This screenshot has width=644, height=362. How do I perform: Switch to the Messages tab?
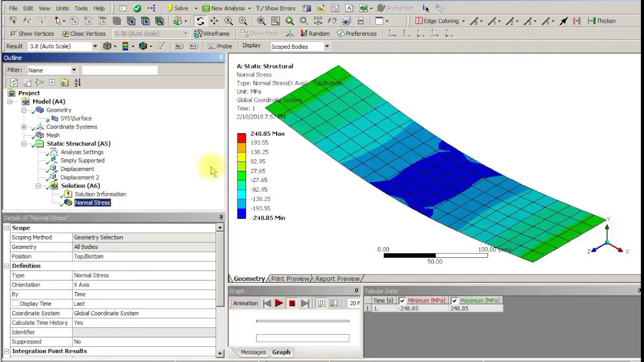[x=253, y=352]
